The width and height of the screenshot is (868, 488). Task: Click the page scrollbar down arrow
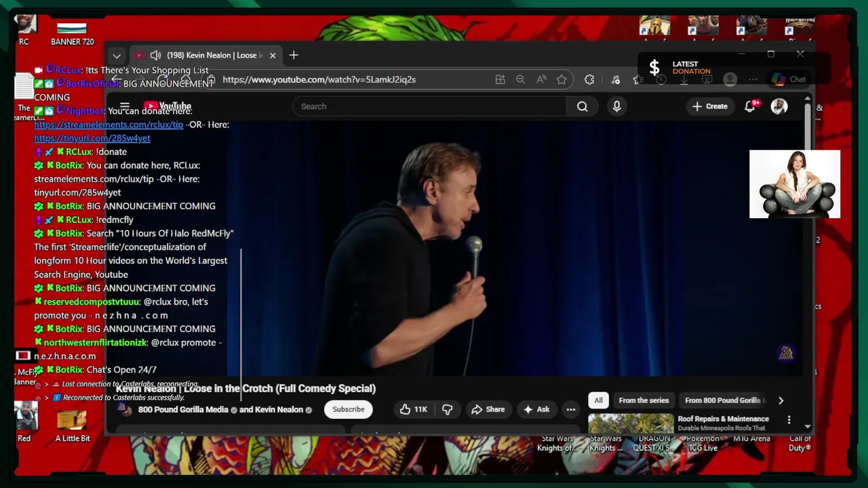808,426
